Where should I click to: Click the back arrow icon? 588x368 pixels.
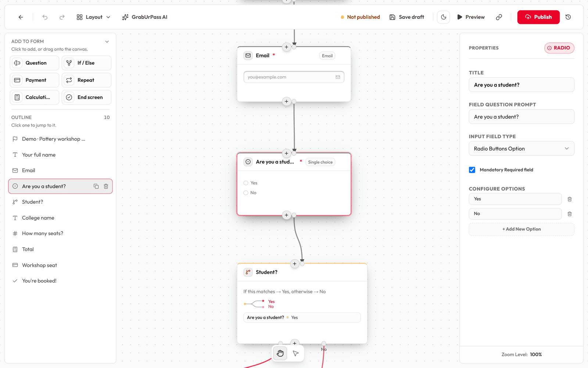pyautogui.click(x=21, y=17)
